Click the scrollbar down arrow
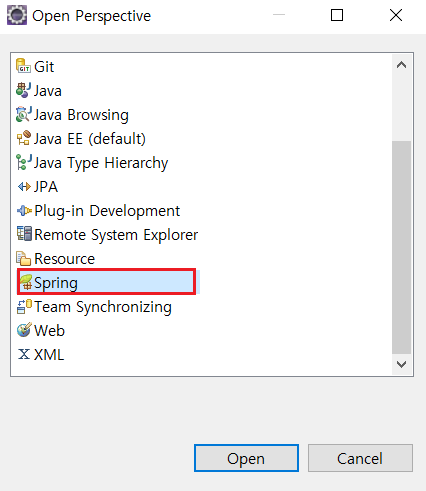Image resolution: width=426 pixels, height=491 pixels. pos(401,364)
